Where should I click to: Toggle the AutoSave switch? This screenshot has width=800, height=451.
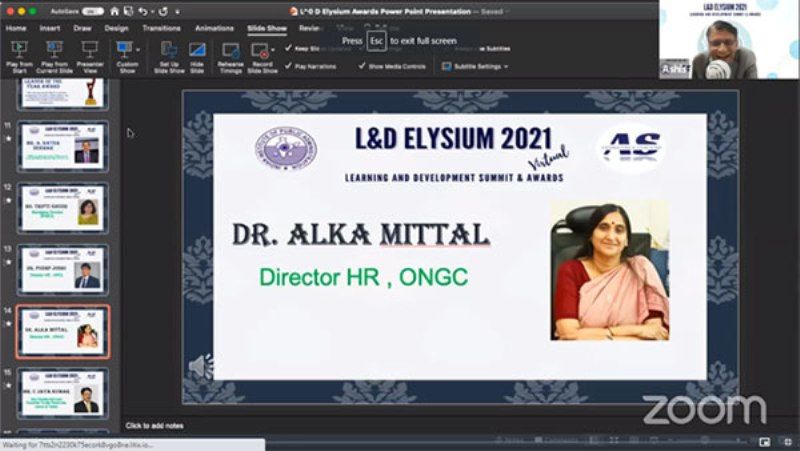point(92,11)
